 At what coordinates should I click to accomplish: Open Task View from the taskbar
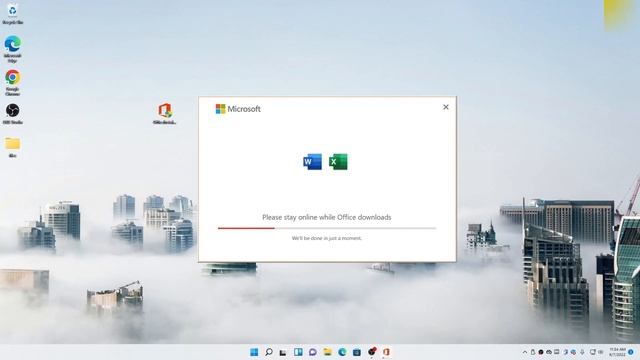(283, 352)
